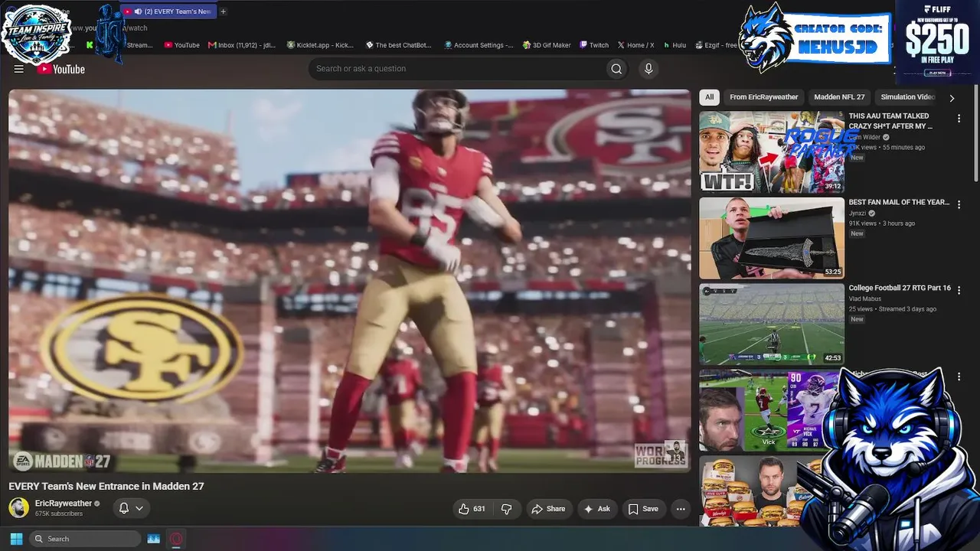Share this video
980x551 pixels.
(x=548, y=509)
